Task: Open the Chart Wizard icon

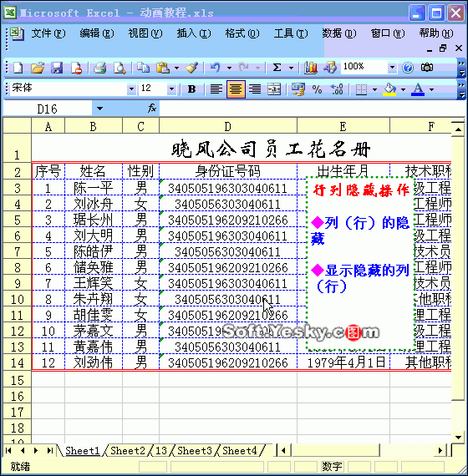Action: [x=310, y=68]
